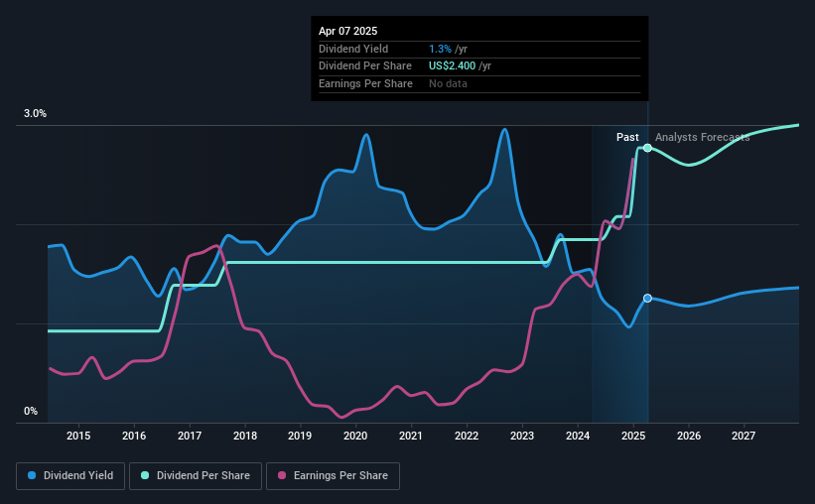Toggle the Dividend Yield legend button
This screenshot has height=504, width=815.
coord(70,476)
